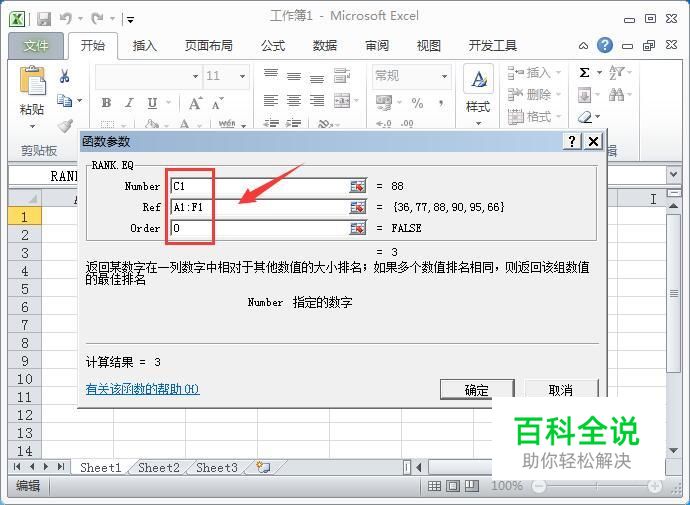Open Excel Help question mark icon

click(x=605, y=45)
